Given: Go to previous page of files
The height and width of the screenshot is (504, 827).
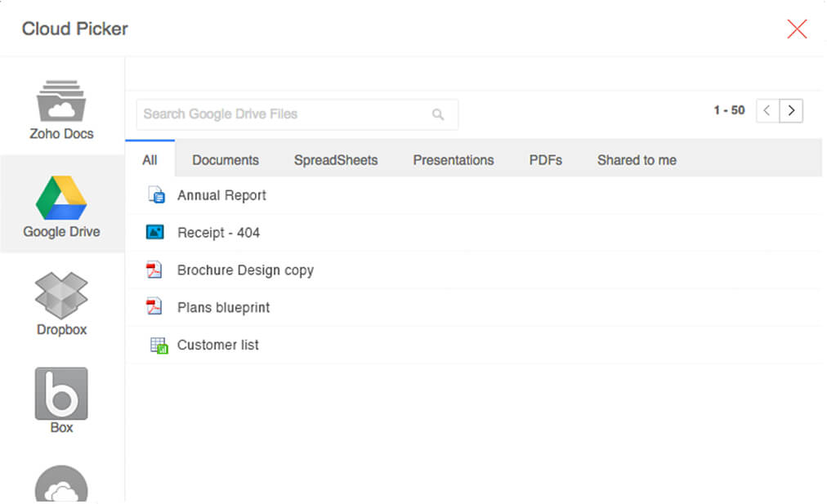Looking at the screenshot, I should point(767,110).
